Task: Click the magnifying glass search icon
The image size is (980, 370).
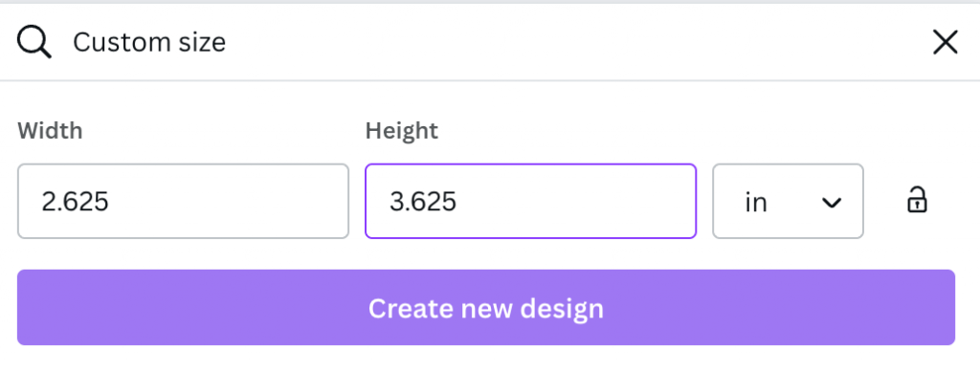Action: coord(33,42)
